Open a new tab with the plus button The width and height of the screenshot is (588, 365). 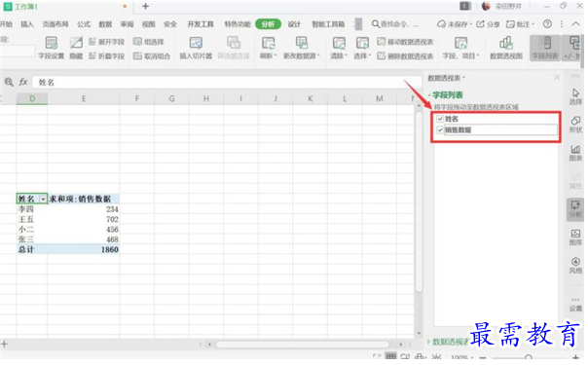click(x=145, y=6)
